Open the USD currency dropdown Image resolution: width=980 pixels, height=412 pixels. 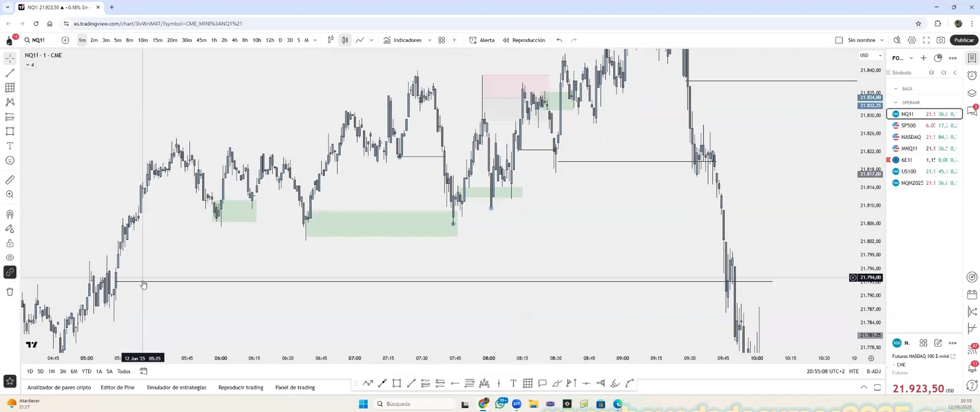click(x=871, y=55)
